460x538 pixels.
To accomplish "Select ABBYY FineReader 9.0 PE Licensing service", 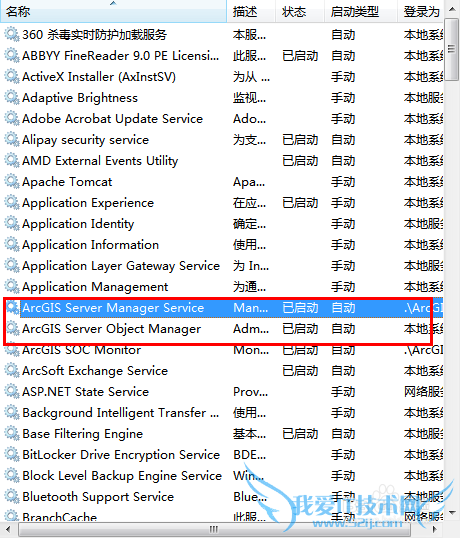I will point(120,56).
